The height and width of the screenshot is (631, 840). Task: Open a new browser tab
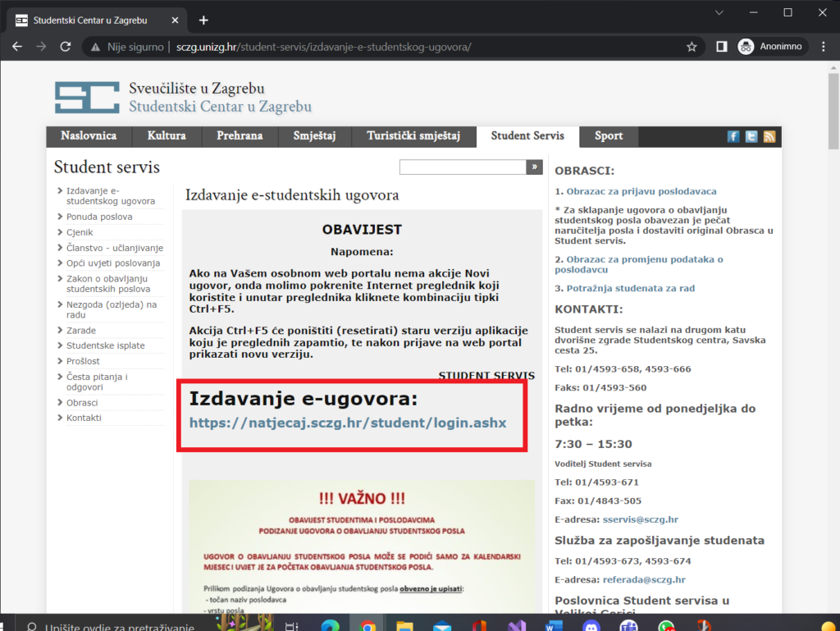203,20
